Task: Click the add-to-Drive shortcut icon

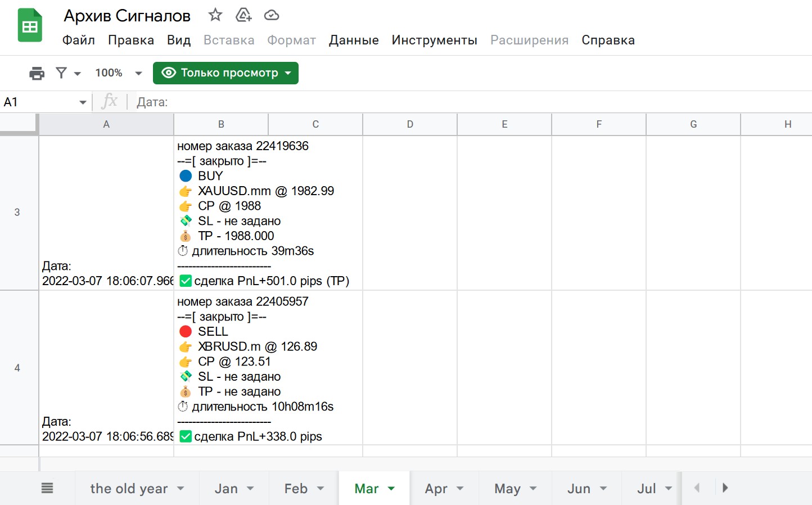Action: click(243, 15)
